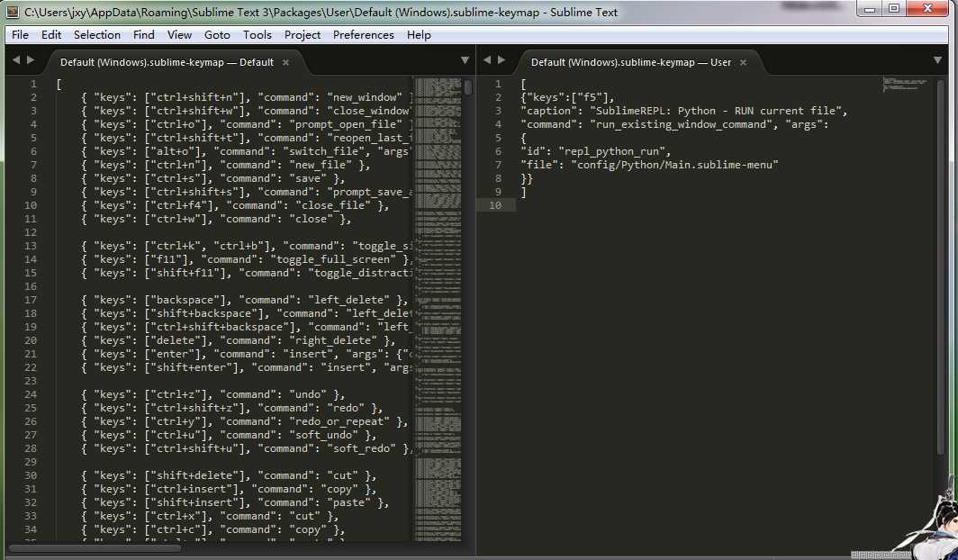
Task: Click left pane vertical scrollbar thumb
Action: [x=468, y=86]
